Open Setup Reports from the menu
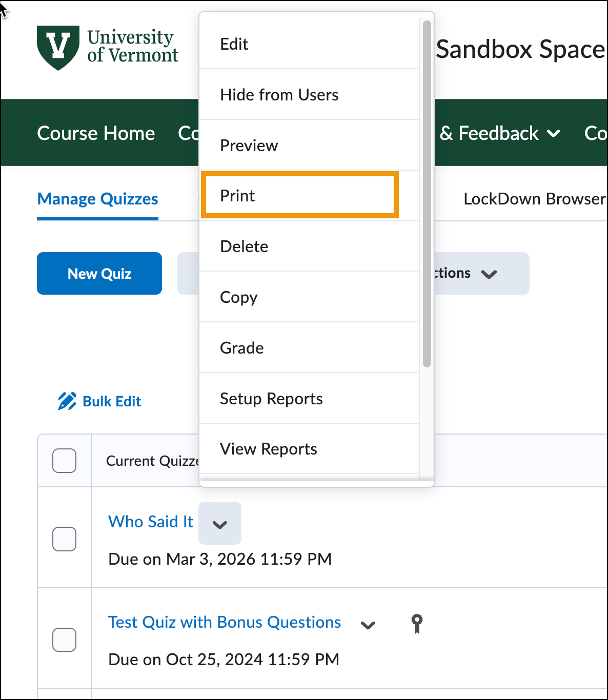The image size is (608, 700). [271, 399]
